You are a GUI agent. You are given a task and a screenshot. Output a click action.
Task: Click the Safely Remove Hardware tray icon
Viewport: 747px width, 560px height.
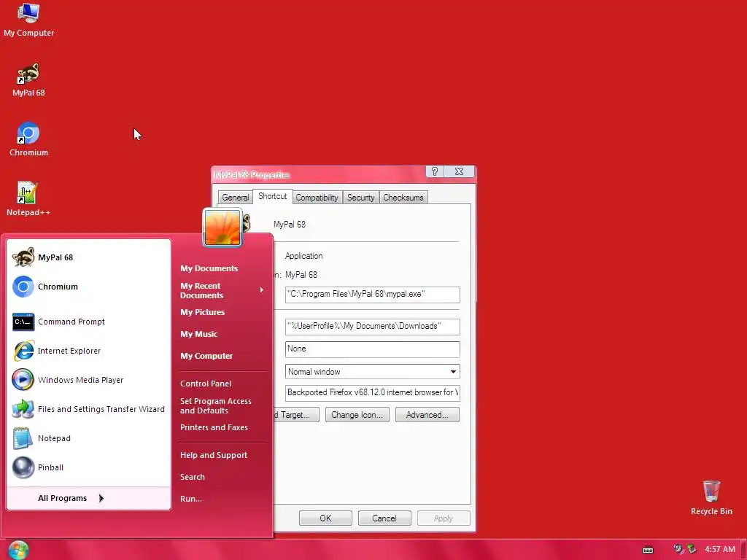coord(692,549)
